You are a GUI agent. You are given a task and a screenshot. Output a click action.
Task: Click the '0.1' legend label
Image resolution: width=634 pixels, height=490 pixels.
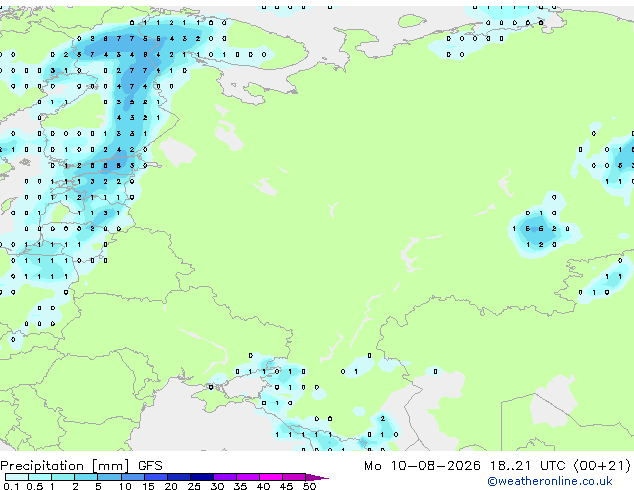(x=11, y=486)
